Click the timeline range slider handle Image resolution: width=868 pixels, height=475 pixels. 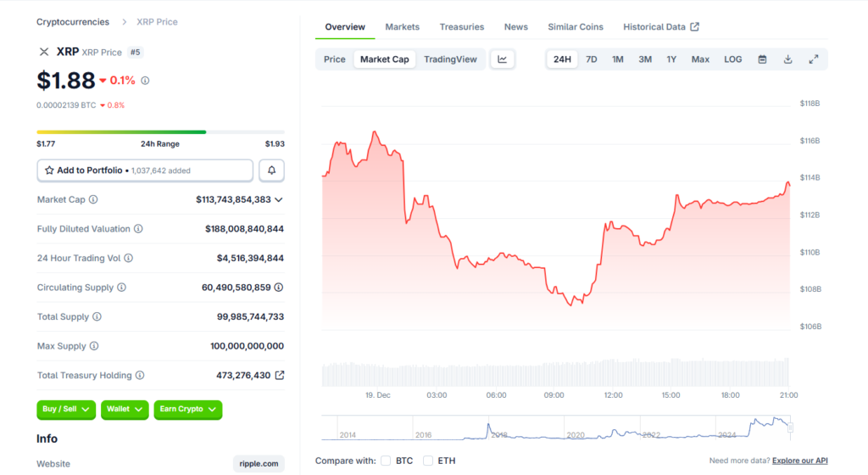(x=790, y=427)
